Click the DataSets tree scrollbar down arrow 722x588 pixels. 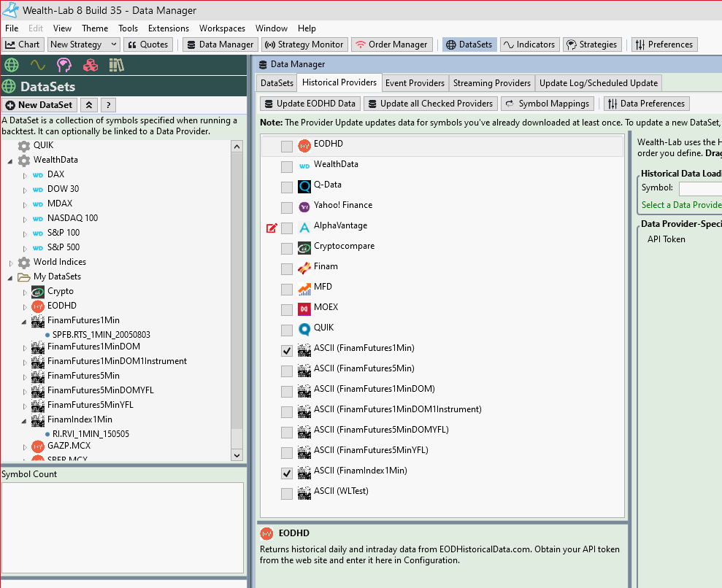(x=237, y=454)
